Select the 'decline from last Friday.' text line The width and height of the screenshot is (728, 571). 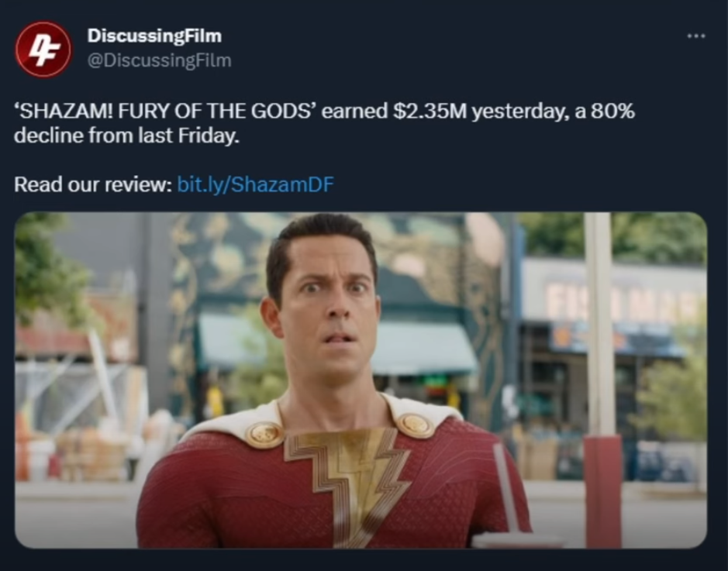point(126,136)
